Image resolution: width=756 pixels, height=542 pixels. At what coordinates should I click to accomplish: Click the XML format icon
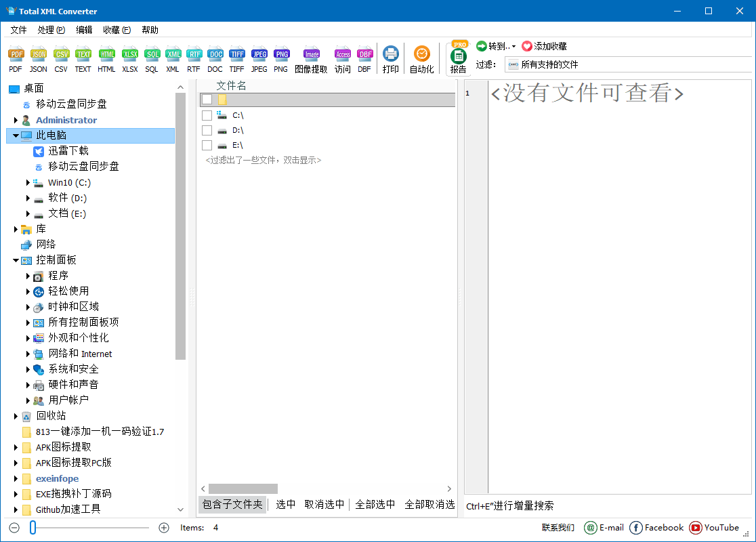point(173,60)
